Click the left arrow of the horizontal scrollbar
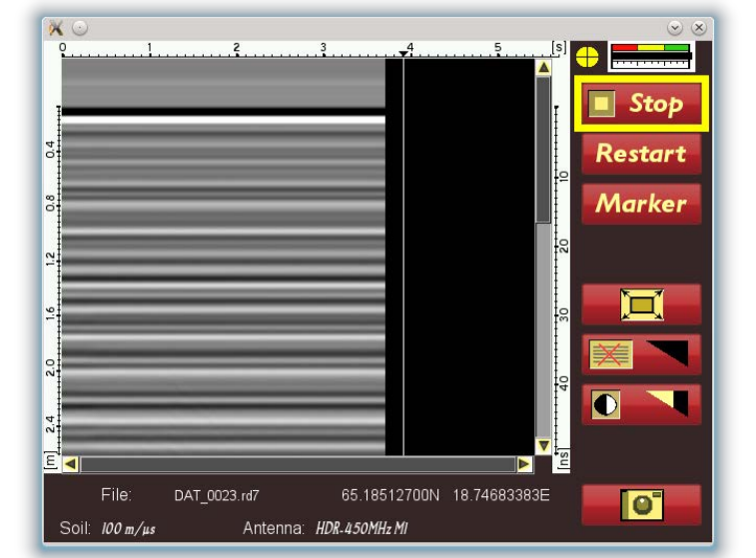The height and width of the screenshot is (558, 756). tap(70, 464)
